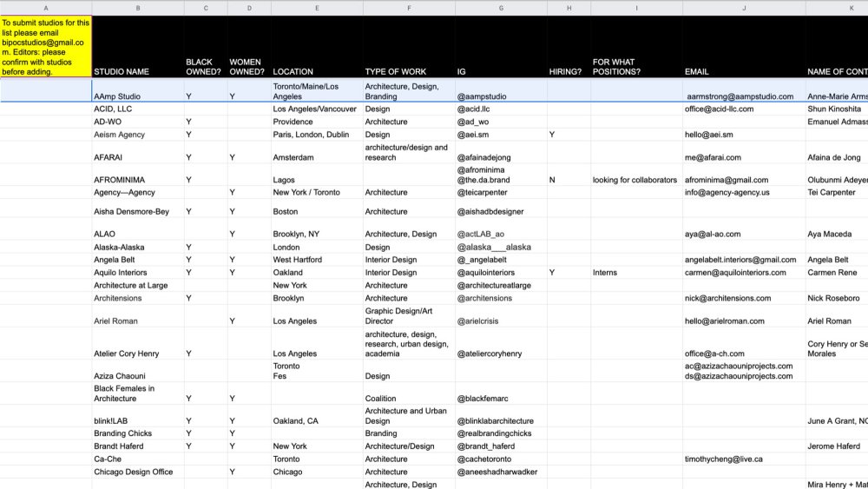Viewport: 868px width, 489px height.
Task: Click the TYPE OF WORK header cell
Action: coord(409,47)
